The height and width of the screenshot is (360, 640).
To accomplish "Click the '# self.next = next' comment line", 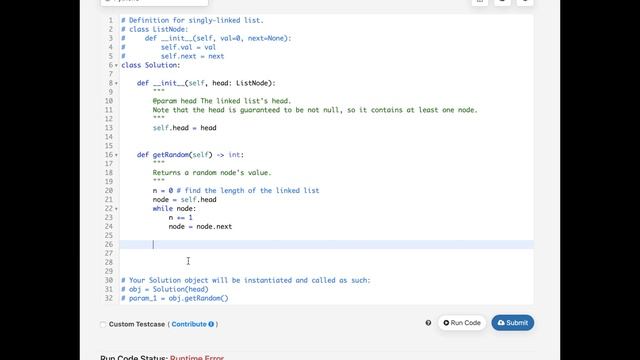I will point(173,56).
